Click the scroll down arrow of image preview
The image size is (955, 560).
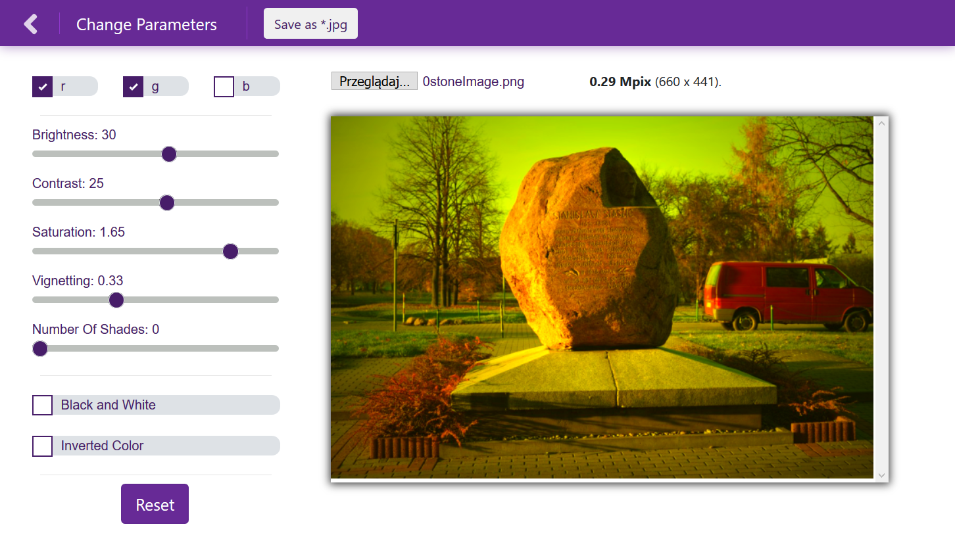(881, 475)
